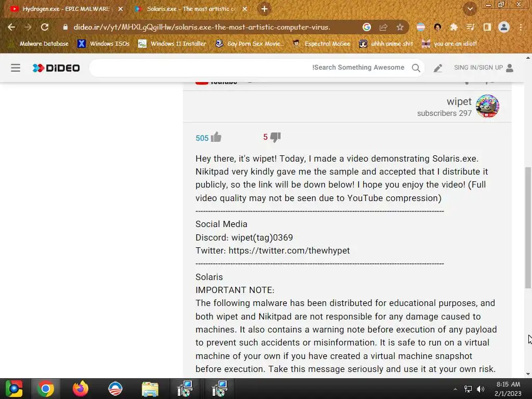Go forward using the browser forward arrow

pos(28,27)
